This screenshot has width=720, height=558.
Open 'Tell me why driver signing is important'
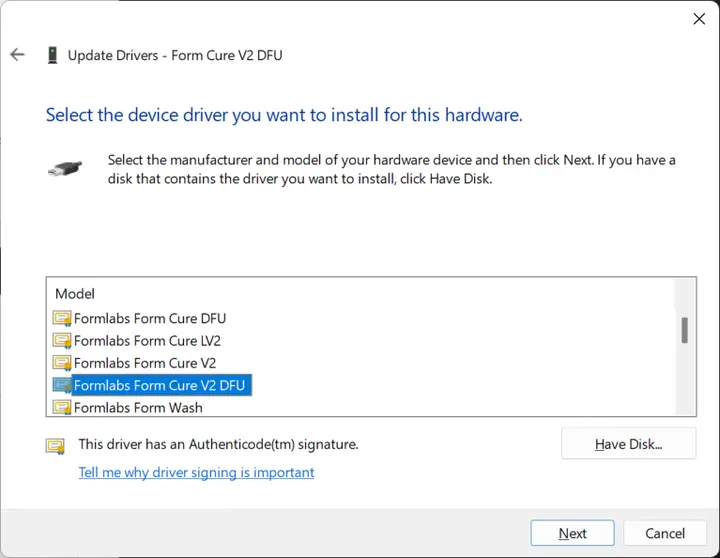click(x=196, y=472)
